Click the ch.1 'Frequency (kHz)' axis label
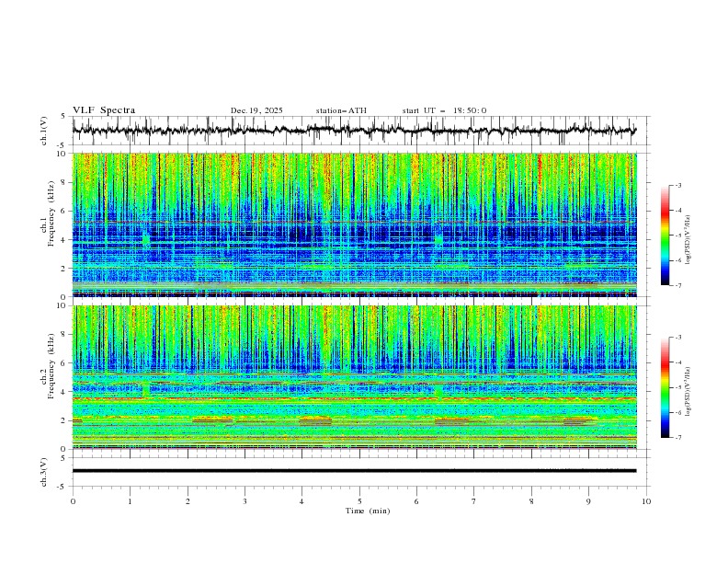 point(51,213)
